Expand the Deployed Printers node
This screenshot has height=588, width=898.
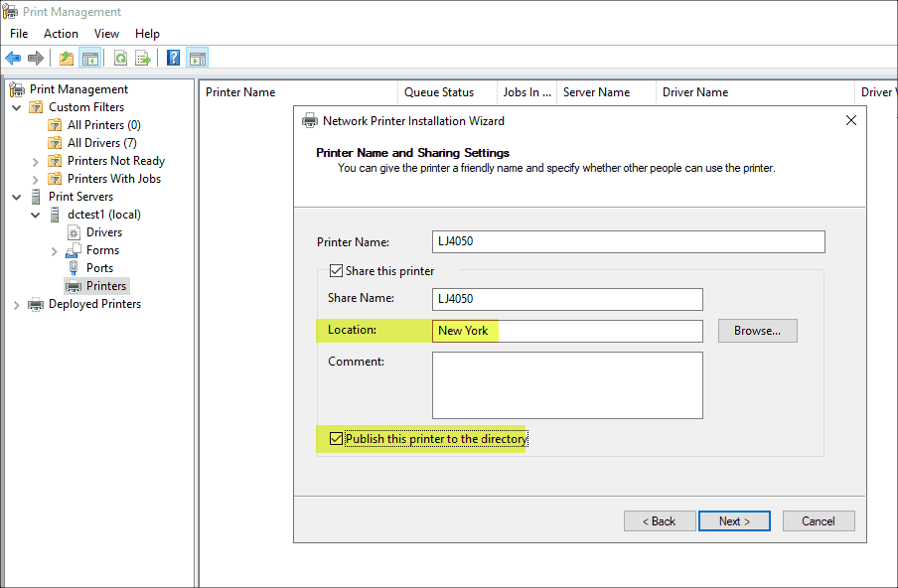17,305
